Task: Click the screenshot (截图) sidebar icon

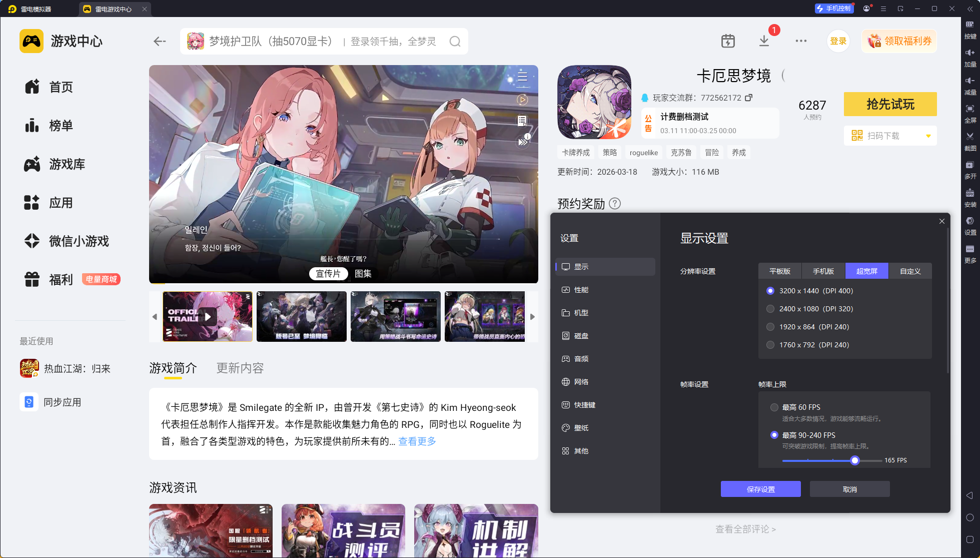Action: (970, 136)
